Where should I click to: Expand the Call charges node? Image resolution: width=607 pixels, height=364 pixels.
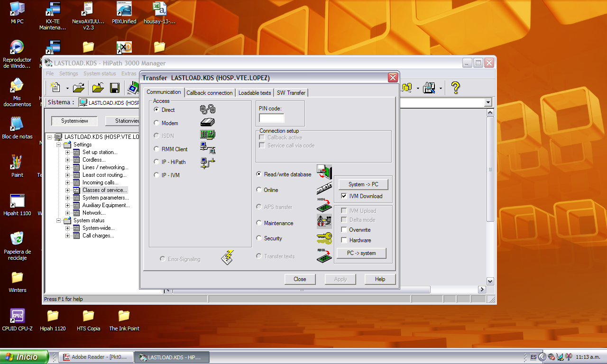coord(68,236)
